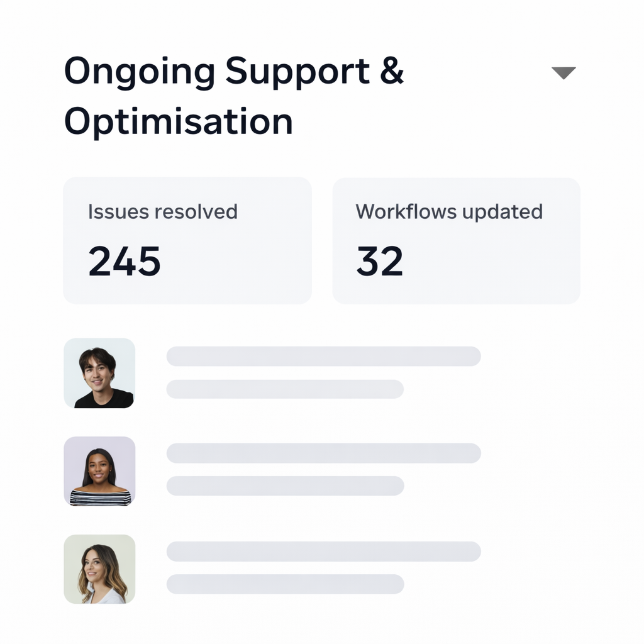Click the second list row's long placeholder bar
This screenshot has height=644, width=644.
[x=323, y=453]
